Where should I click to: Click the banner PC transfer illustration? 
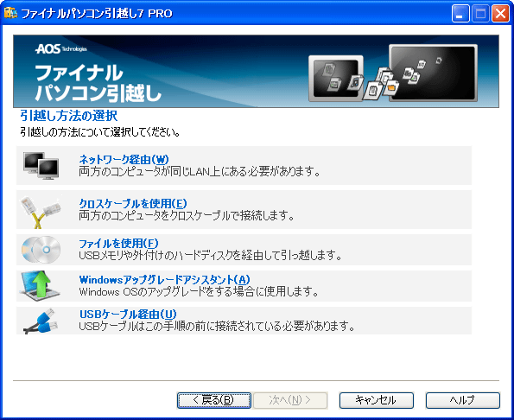(393, 73)
